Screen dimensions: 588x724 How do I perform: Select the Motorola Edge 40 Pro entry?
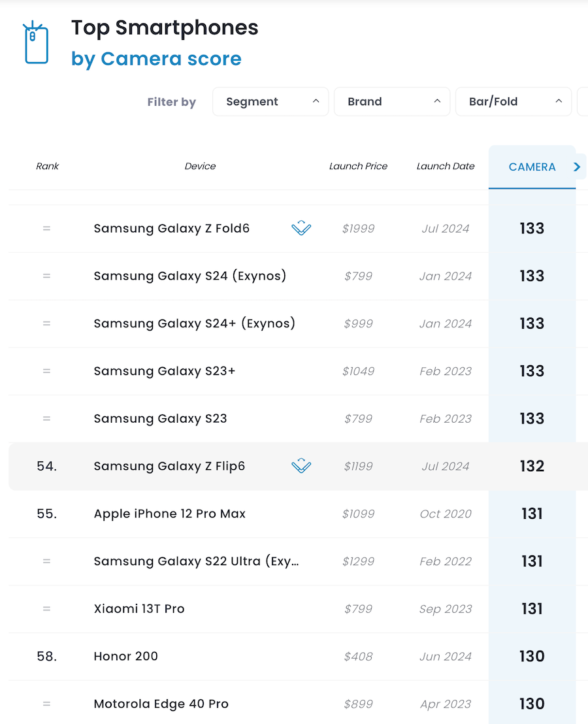point(161,704)
